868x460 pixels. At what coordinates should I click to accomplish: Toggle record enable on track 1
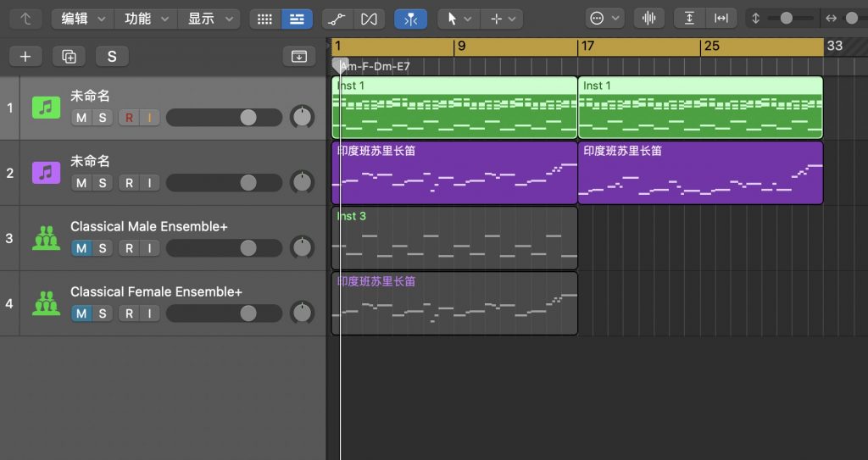[129, 118]
